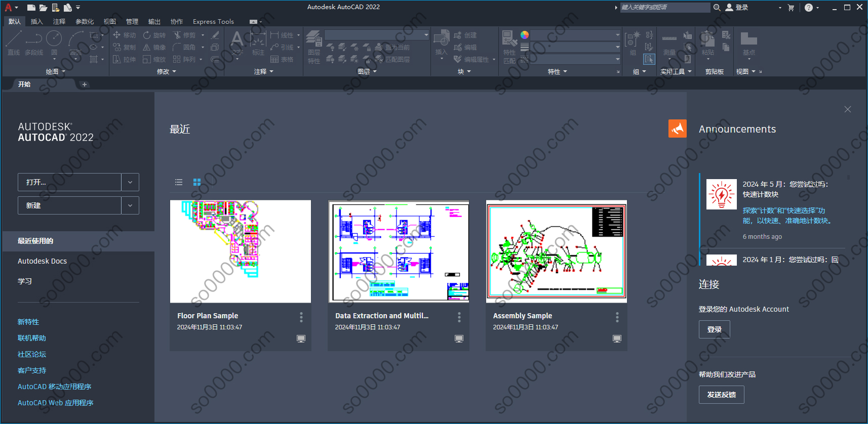Viewport: 868px width, 424px height.
Task: Customize quick access toolbar dropdown
Action: point(78,8)
